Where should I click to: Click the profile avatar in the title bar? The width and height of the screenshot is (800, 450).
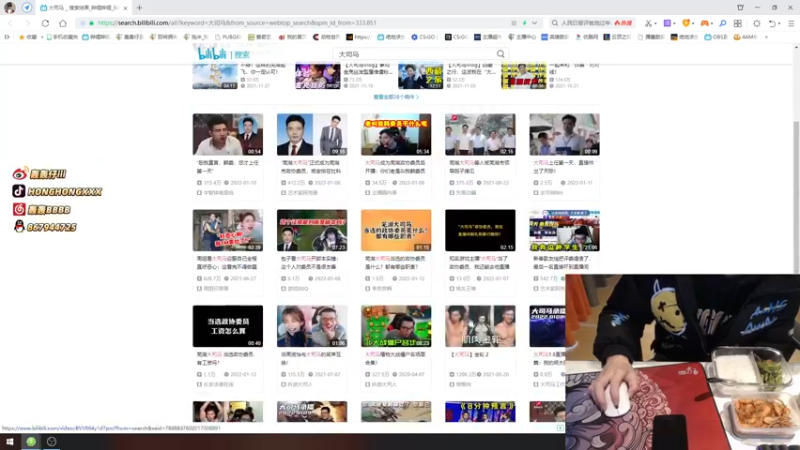[10, 8]
